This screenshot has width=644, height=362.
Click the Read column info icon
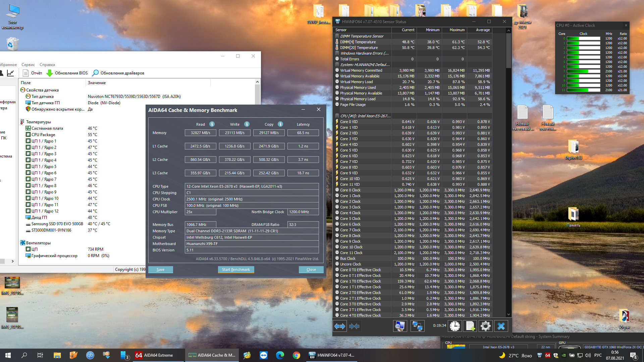coord(212,124)
